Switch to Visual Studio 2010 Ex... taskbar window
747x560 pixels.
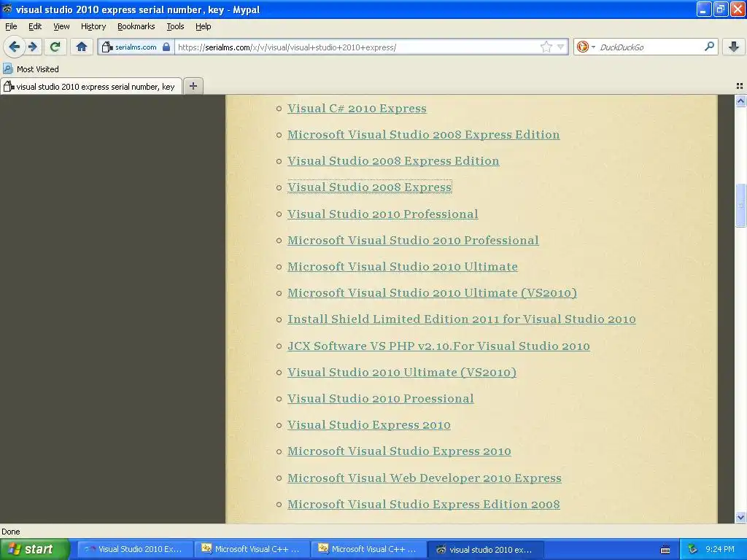click(135, 549)
